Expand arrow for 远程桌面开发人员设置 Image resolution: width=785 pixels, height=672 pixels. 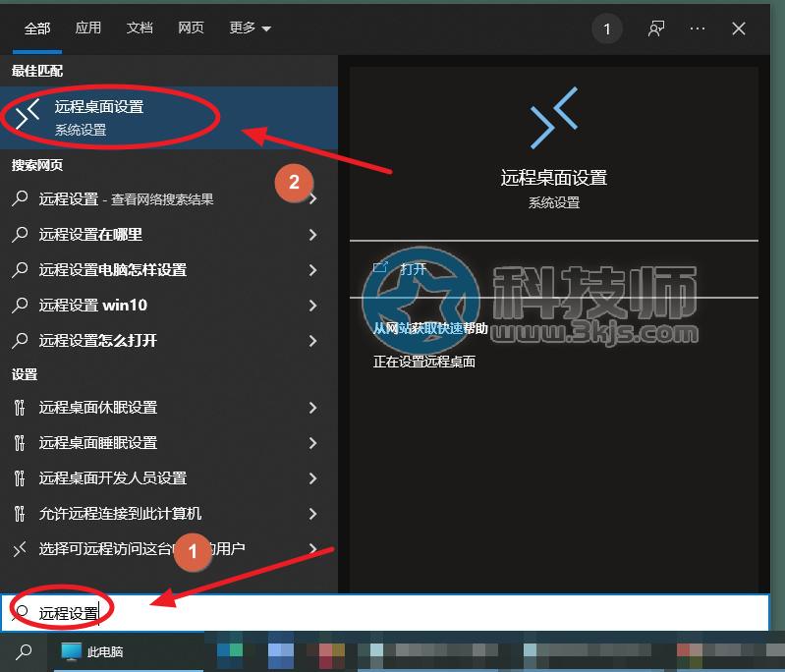[x=312, y=478]
